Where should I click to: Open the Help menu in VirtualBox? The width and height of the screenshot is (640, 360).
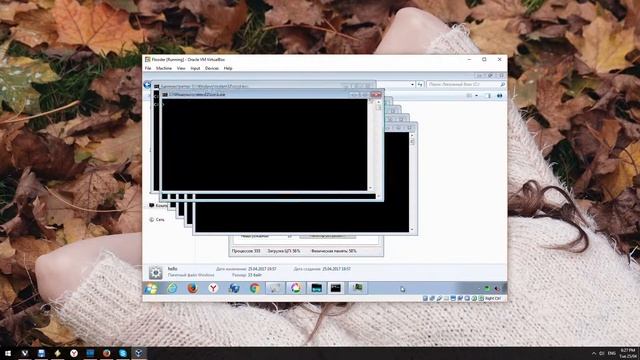[x=228, y=68]
